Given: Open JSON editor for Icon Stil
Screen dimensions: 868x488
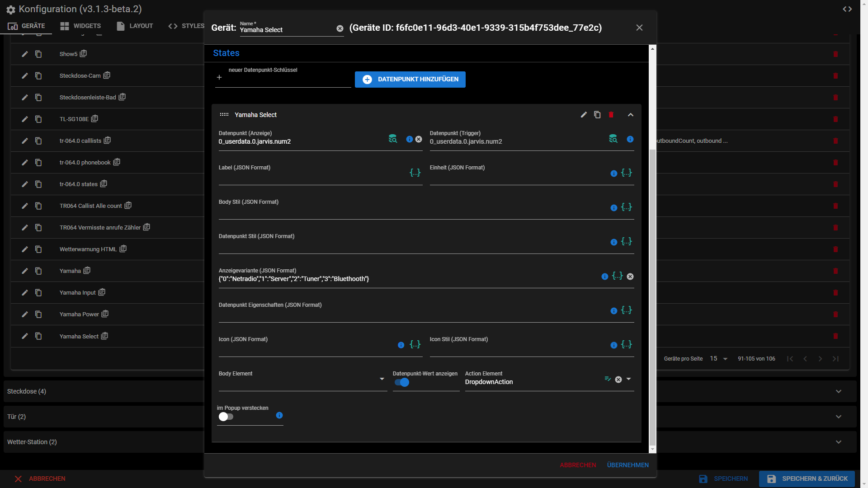Looking at the screenshot, I should point(627,344).
